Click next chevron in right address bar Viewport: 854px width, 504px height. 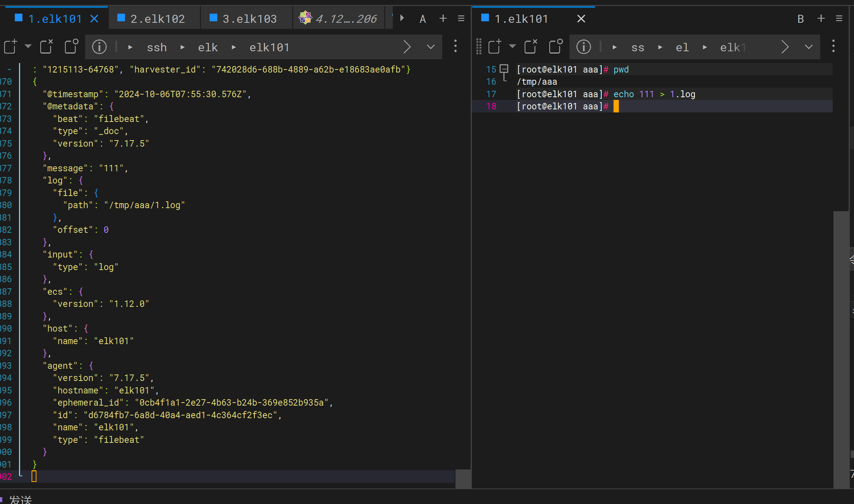tap(785, 47)
